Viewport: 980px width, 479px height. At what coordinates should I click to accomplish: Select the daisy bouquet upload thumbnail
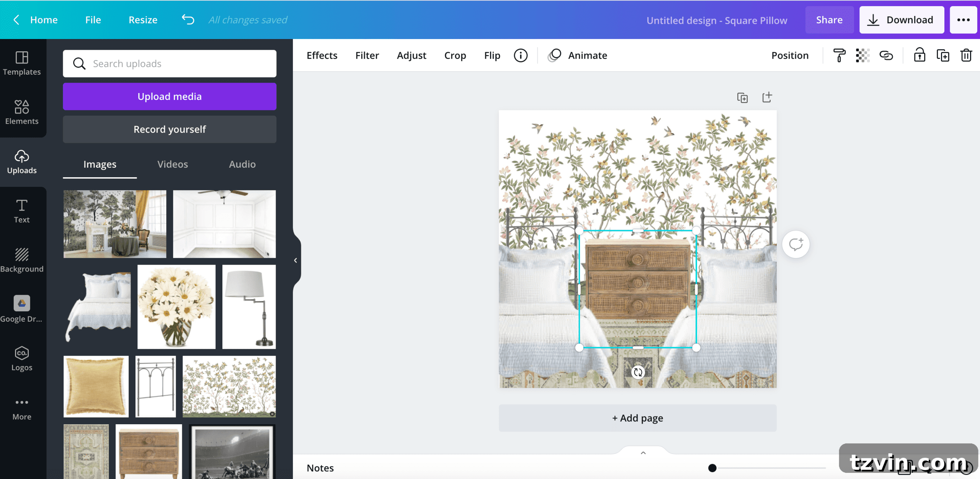click(x=176, y=307)
